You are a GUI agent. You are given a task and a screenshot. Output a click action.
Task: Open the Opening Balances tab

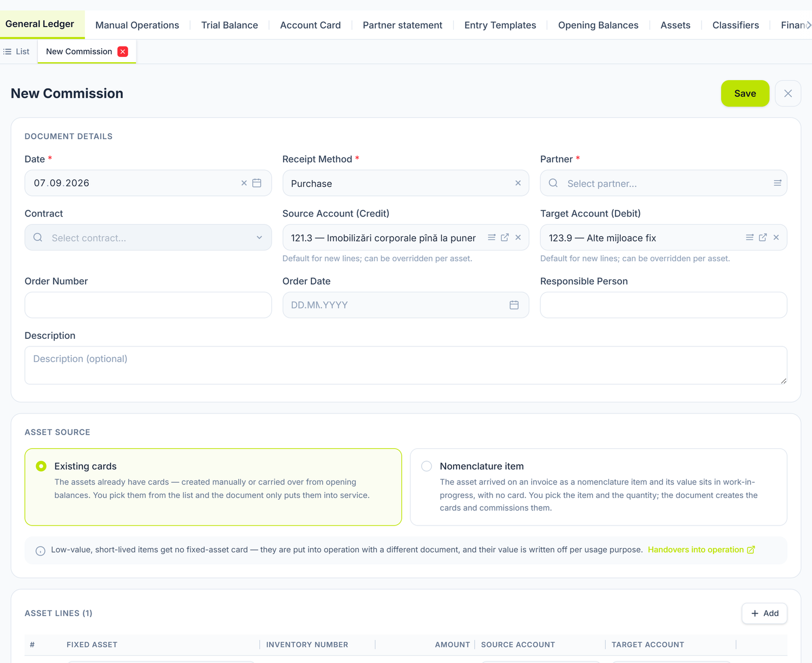tap(598, 25)
